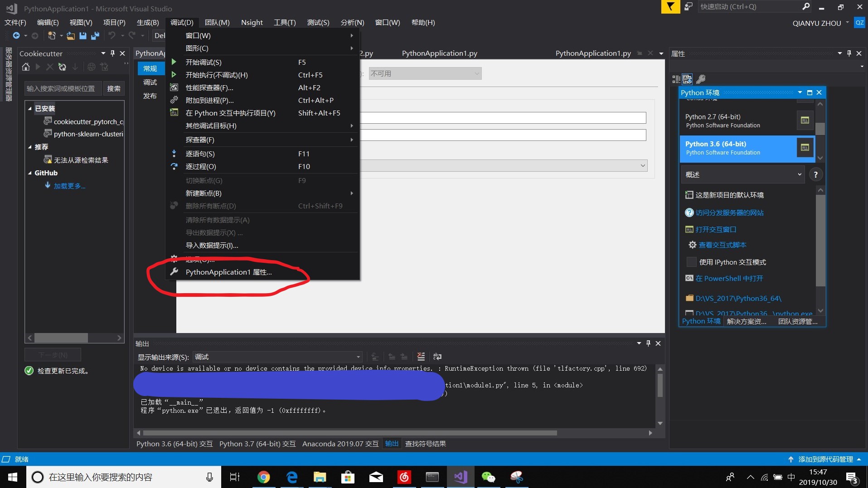Select PythonApplication1 属性 menu entry
The image size is (868, 488).
[x=263, y=272]
